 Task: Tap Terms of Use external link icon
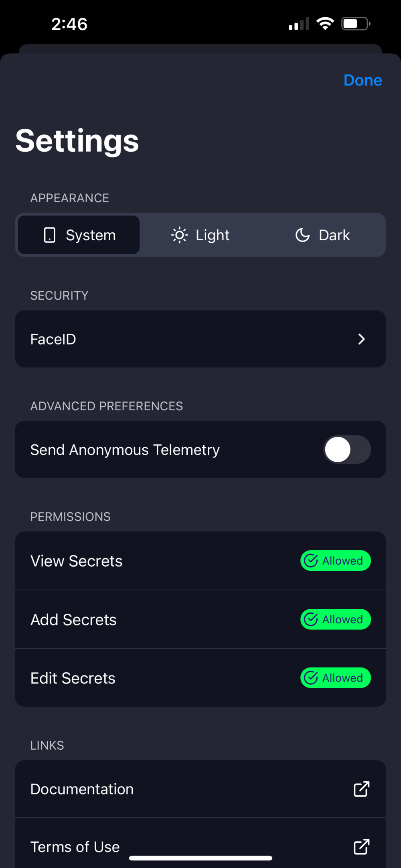pos(361,847)
